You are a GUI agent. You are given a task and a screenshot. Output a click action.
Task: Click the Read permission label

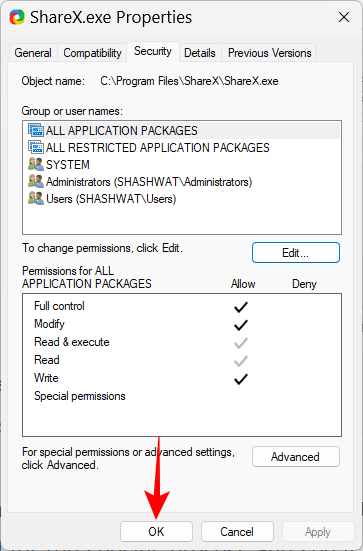coord(47,360)
